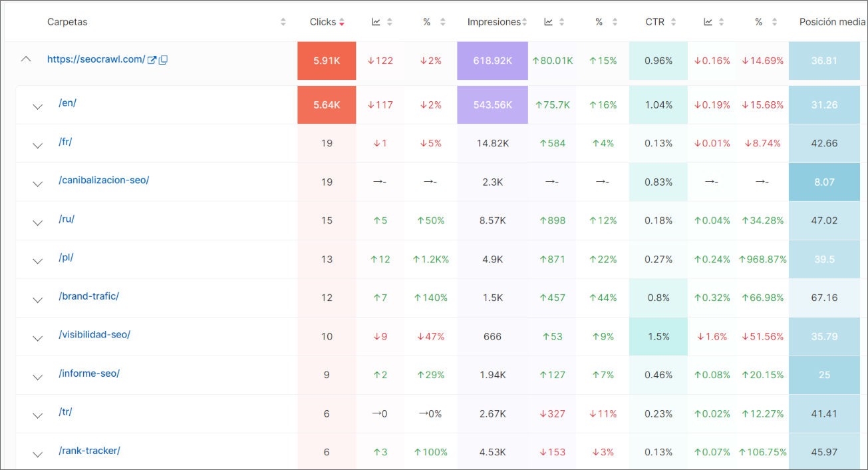Click chart icon header next to CTR
The width and height of the screenshot is (868, 470).
[x=708, y=22]
